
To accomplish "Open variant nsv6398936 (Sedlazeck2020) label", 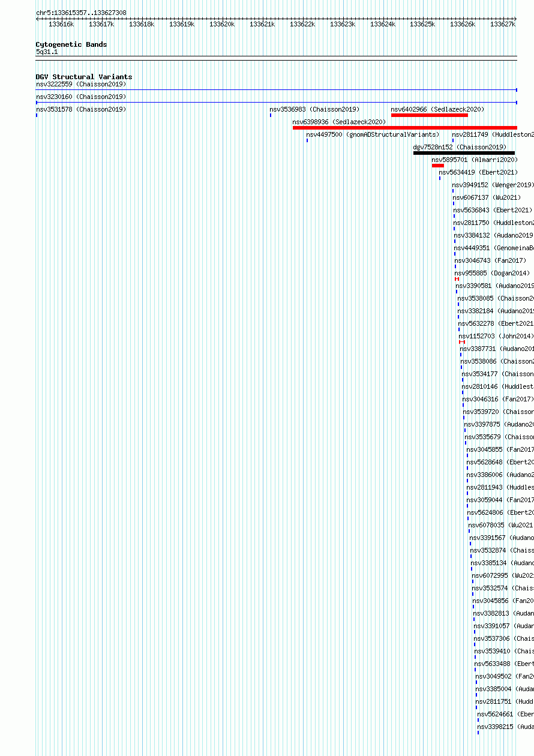I will point(339,122).
